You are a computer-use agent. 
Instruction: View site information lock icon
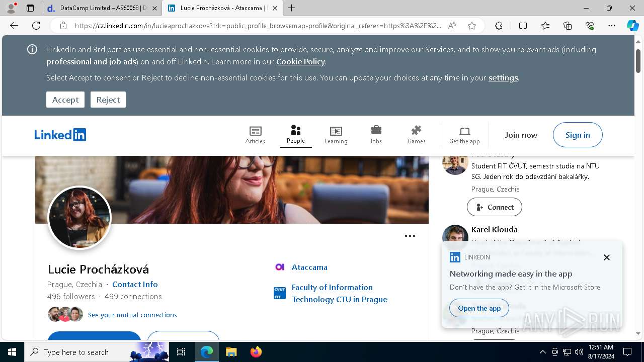[x=63, y=26]
